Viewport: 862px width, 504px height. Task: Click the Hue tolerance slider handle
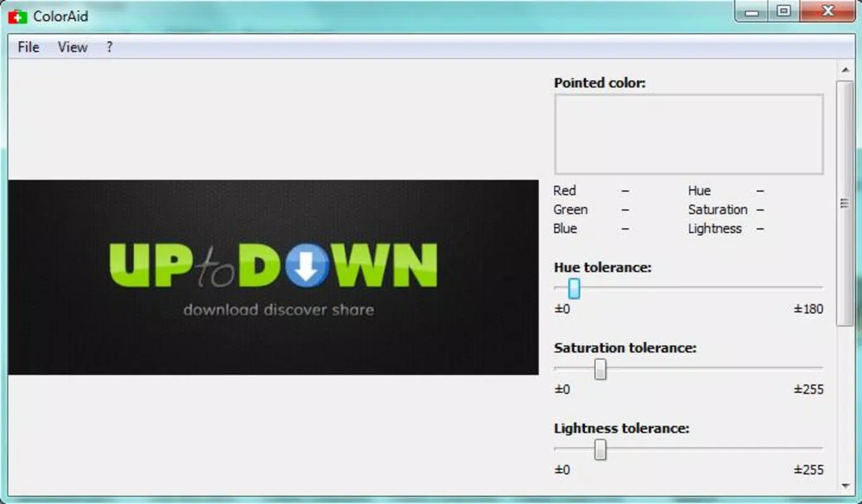pyautogui.click(x=574, y=289)
